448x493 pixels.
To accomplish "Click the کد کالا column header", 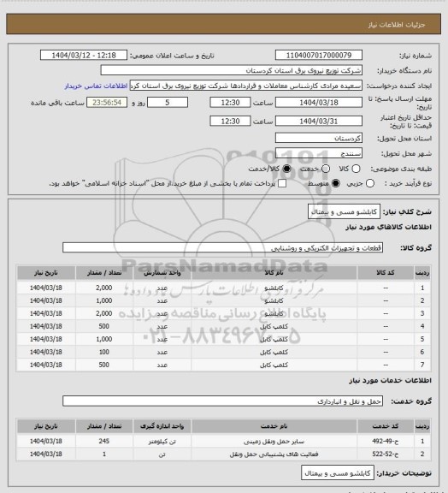I will [386, 272].
